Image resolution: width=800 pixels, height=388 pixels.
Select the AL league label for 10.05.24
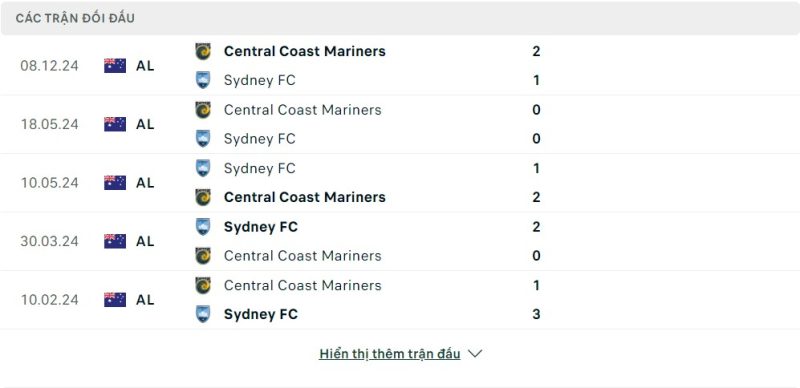[145, 183]
